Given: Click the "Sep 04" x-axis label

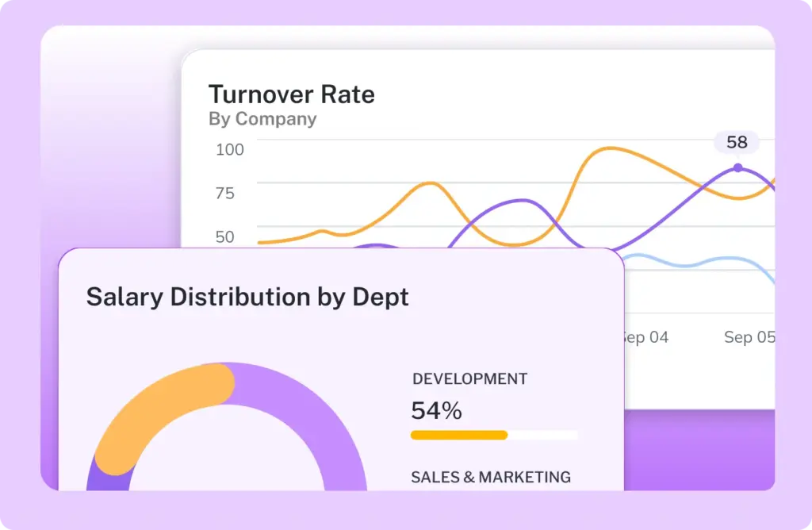Looking at the screenshot, I should [x=645, y=337].
